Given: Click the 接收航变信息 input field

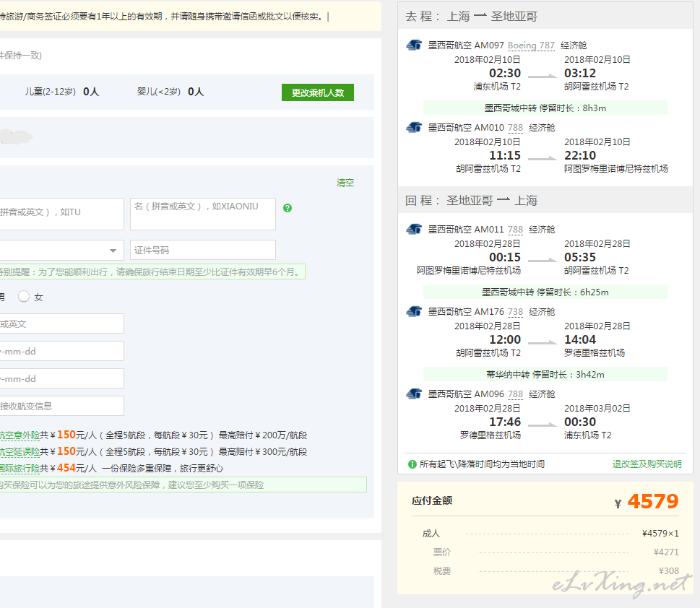Looking at the screenshot, I should point(61,406).
